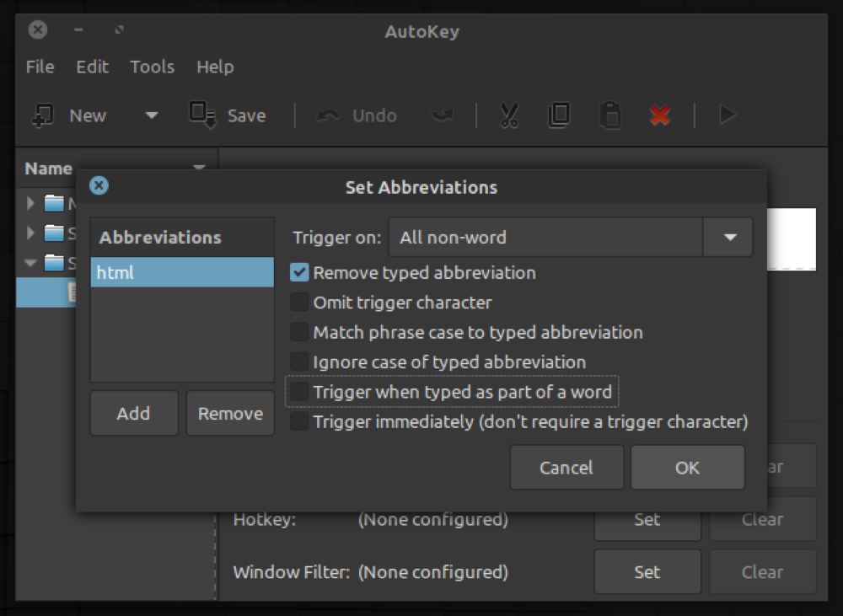
Task: Close the AutoKey main window
Action: point(38,29)
